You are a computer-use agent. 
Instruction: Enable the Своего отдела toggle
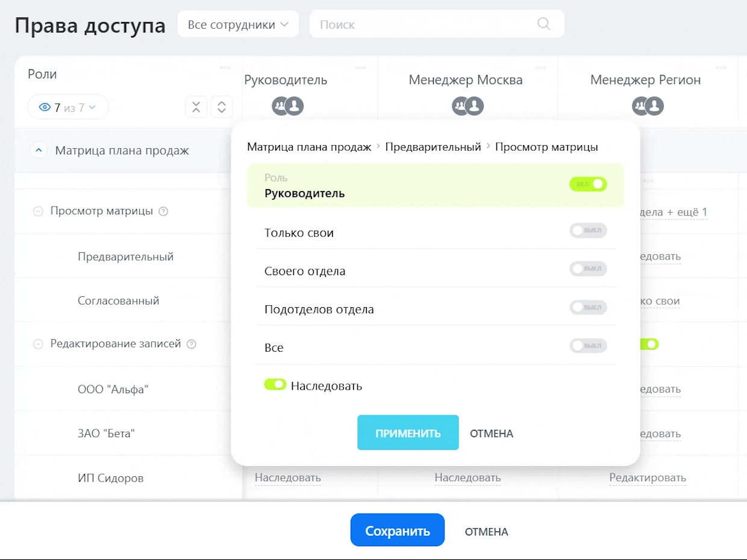588,269
